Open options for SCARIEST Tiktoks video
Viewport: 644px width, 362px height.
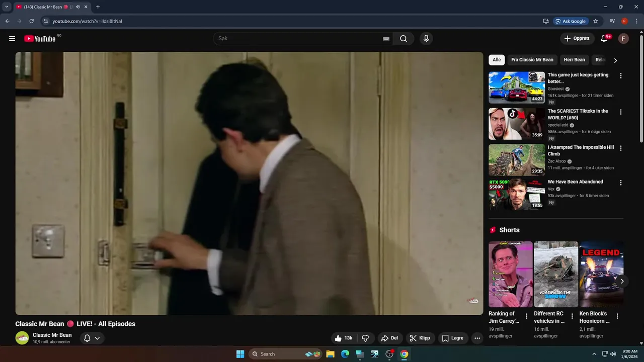pyautogui.click(x=620, y=112)
